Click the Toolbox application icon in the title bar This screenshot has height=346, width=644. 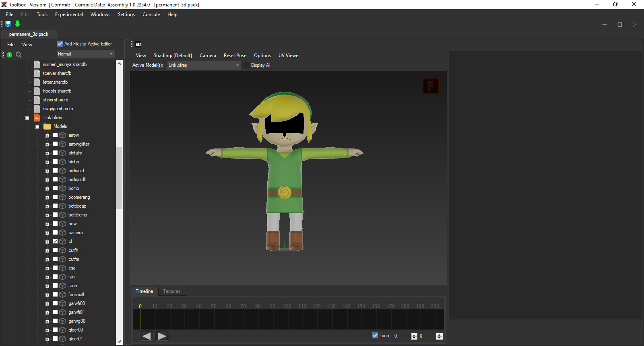[4, 4]
